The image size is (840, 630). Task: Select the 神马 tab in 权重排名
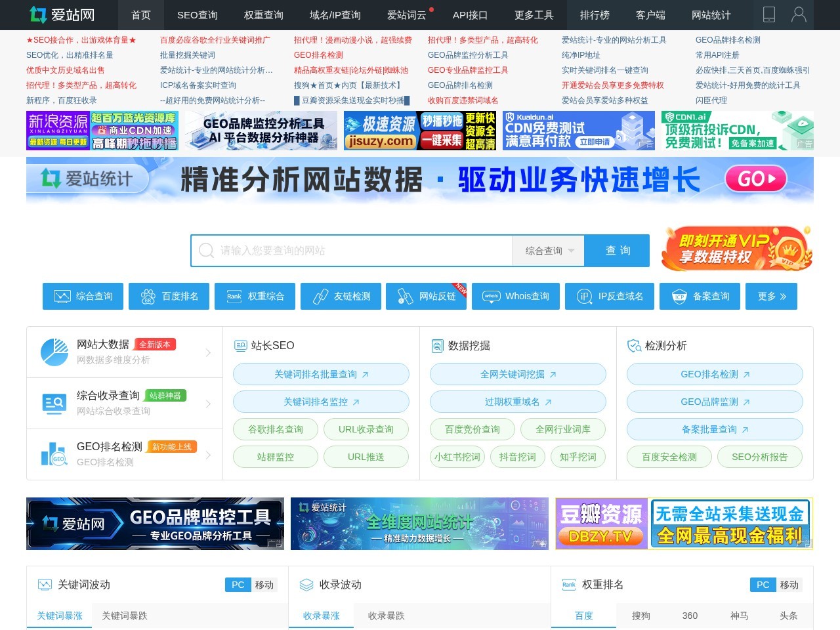(x=740, y=616)
